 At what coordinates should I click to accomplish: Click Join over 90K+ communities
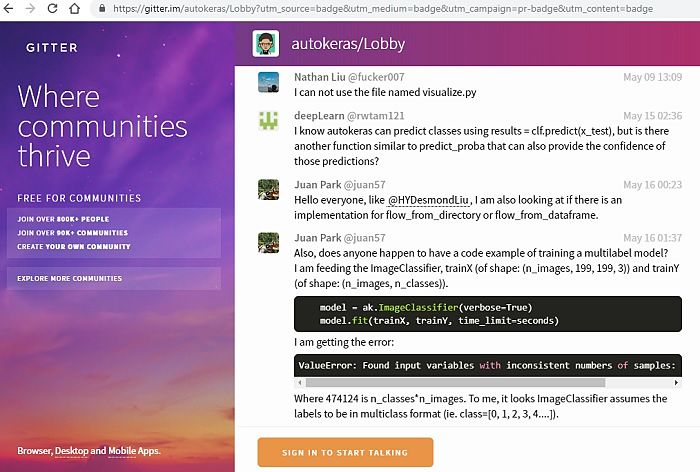pos(72,233)
